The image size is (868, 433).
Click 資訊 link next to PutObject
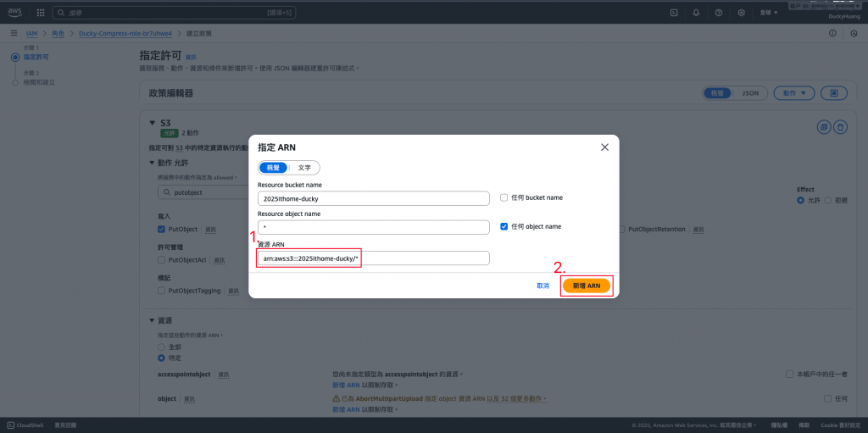pos(211,230)
